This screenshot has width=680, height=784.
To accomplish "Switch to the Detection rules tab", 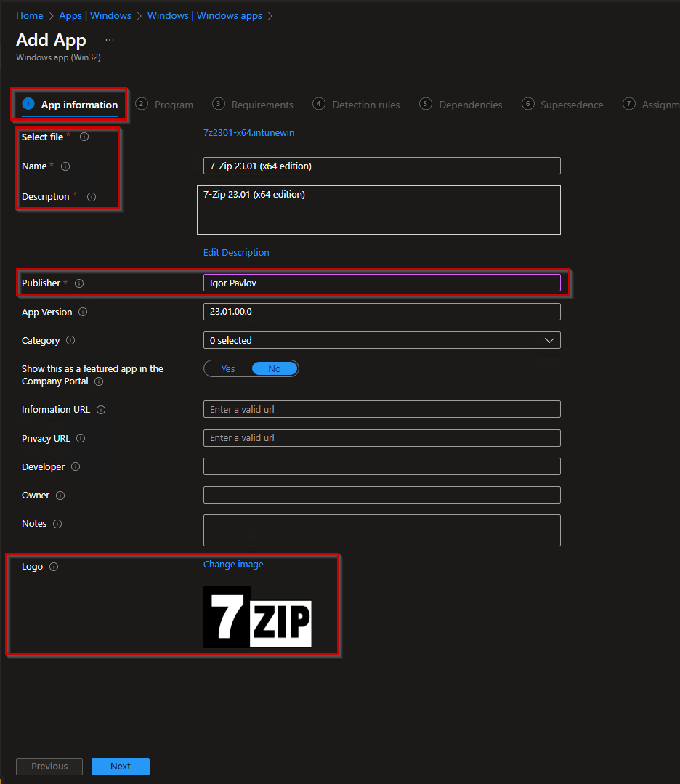I will [357, 105].
